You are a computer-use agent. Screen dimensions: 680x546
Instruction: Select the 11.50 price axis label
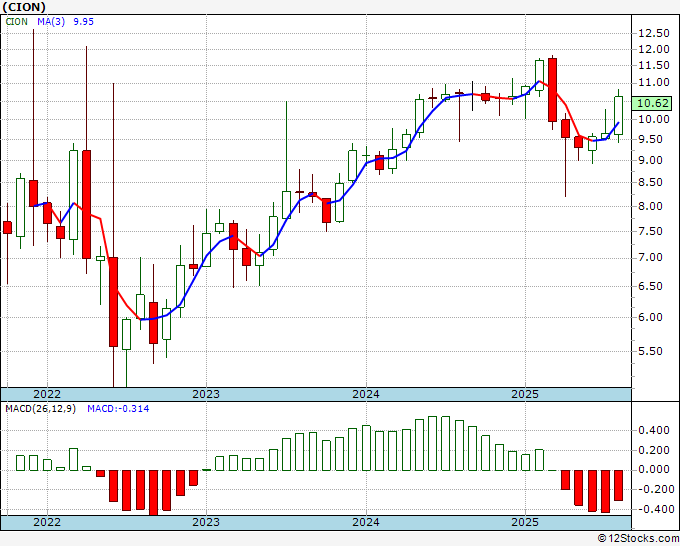[654, 65]
